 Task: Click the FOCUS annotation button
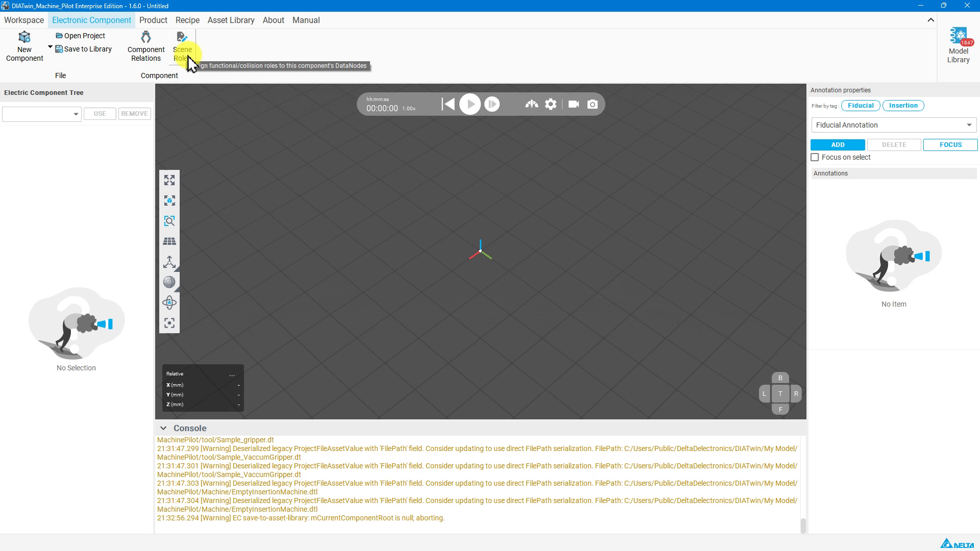pos(950,145)
